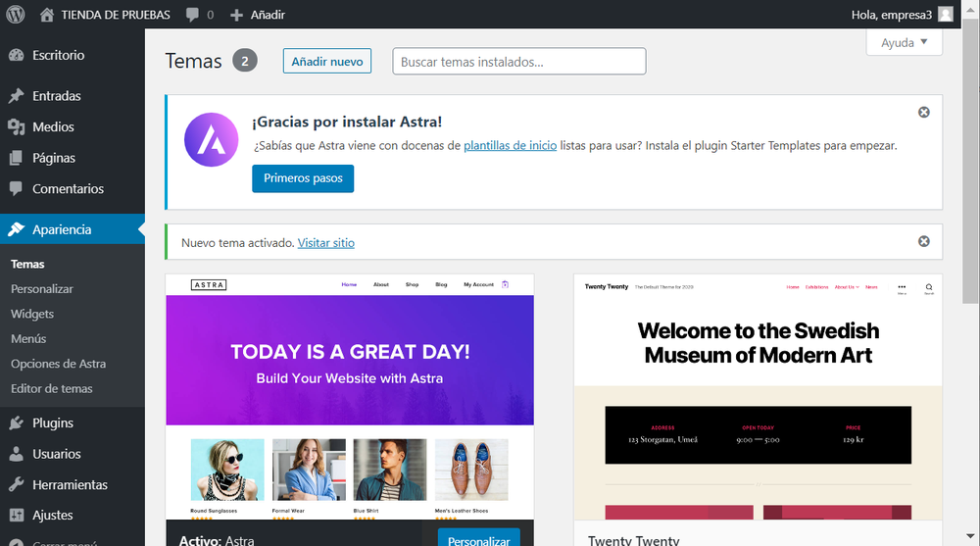Click the Escritorio dashboard icon
The image size is (980, 546).
pyautogui.click(x=17, y=55)
